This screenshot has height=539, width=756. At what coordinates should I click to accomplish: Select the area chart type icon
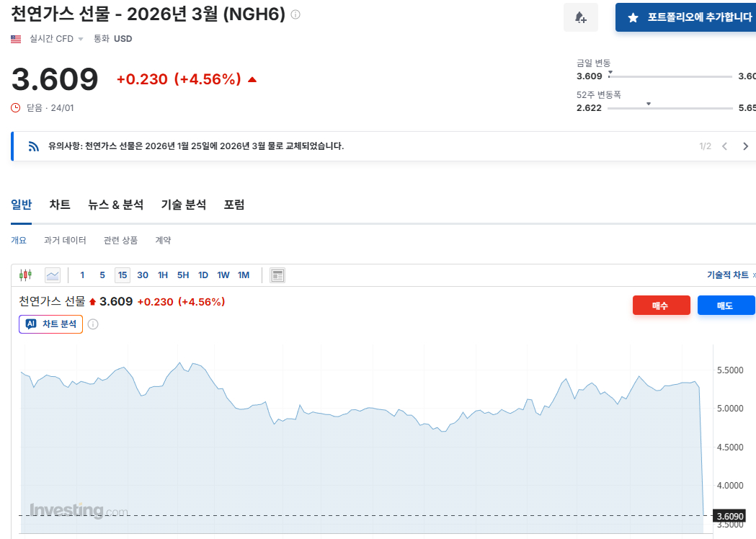[x=53, y=275]
